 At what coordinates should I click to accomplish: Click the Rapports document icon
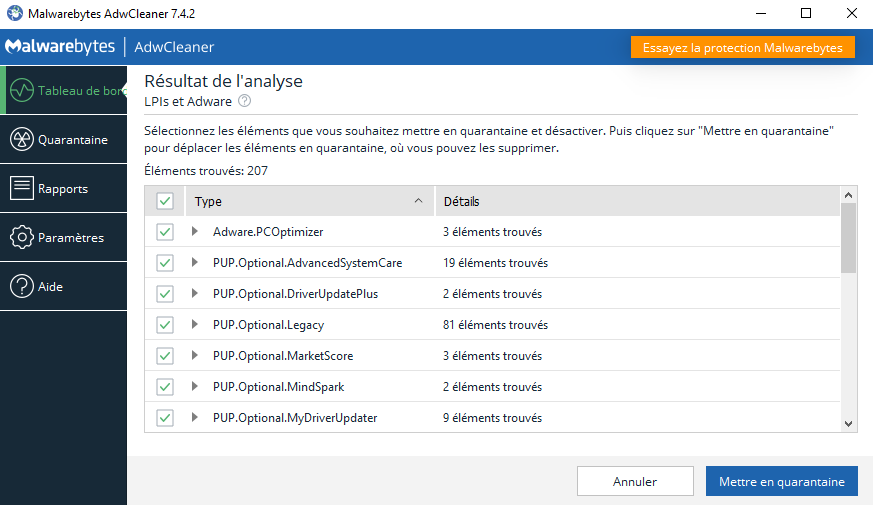click(22, 188)
